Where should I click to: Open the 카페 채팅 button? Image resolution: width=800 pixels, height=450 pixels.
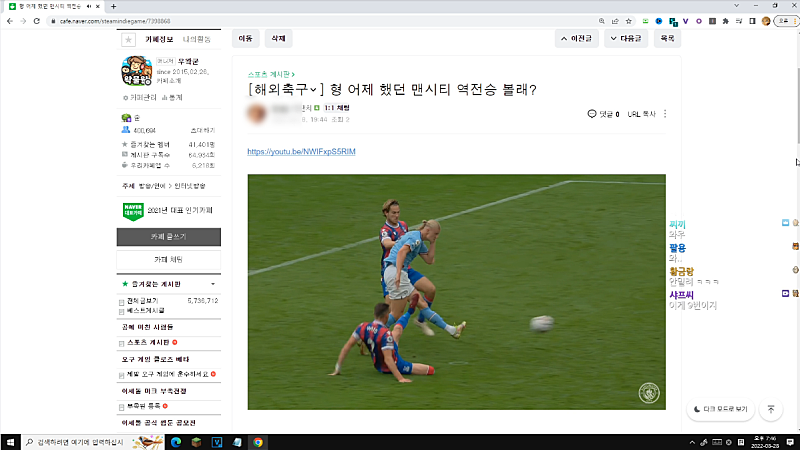169,260
